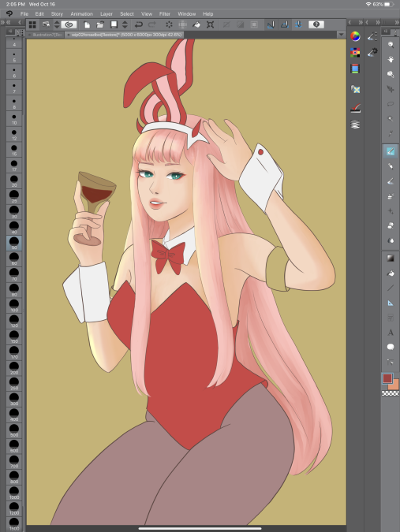Select the Airbrush tool

391,196
